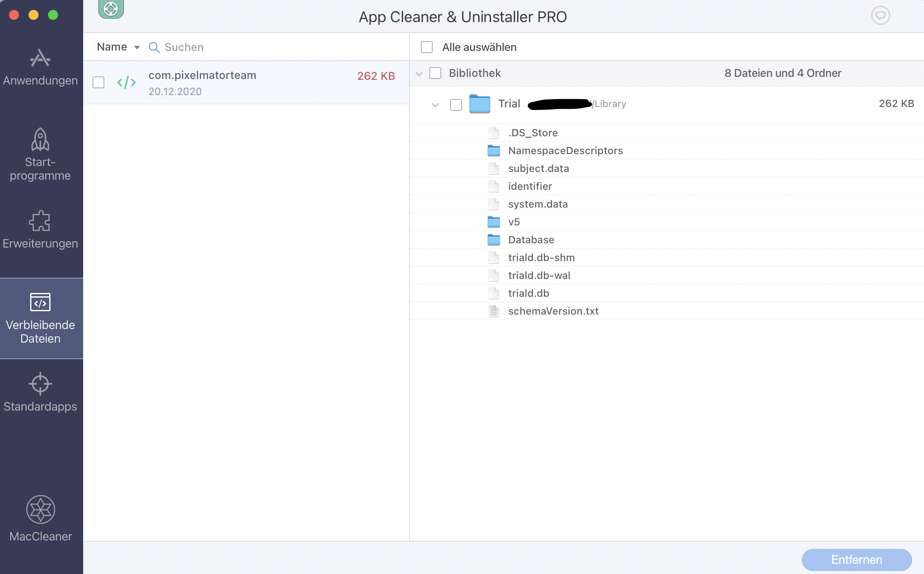Open Startprogramme rocket icon

click(x=40, y=140)
